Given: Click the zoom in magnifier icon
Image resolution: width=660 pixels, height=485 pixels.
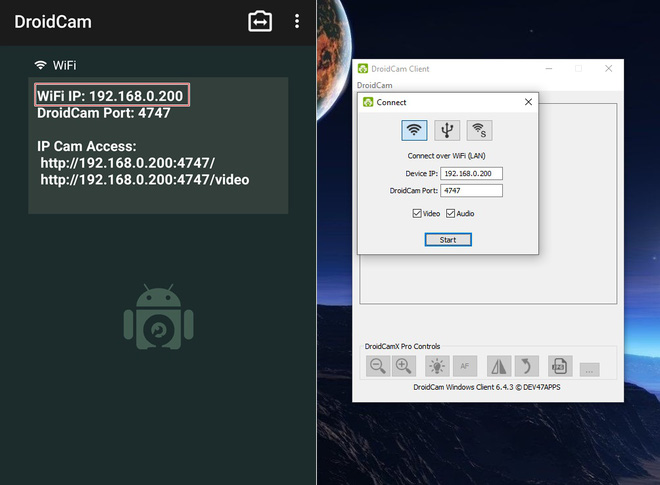Looking at the screenshot, I should point(404,366).
